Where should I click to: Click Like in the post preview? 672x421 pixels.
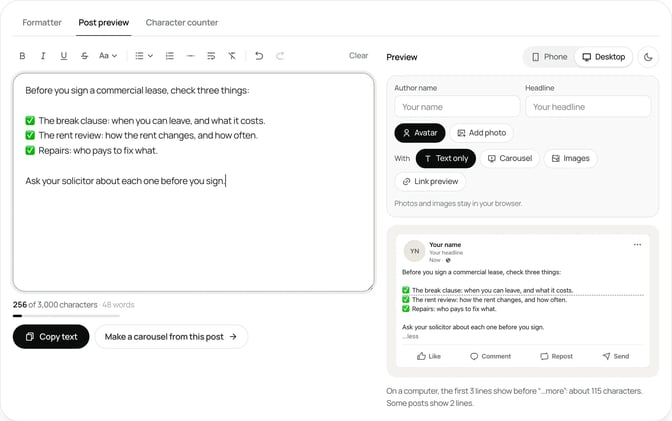429,356
